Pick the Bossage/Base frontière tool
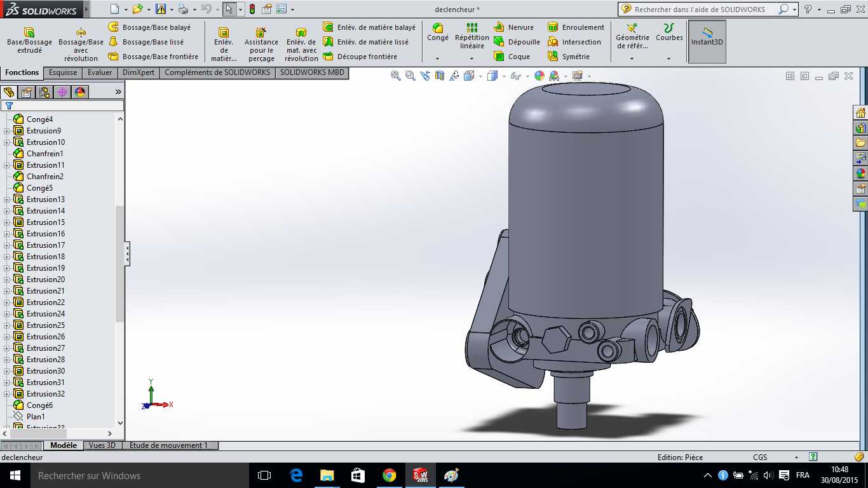868x488 pixels. (153, 57)
